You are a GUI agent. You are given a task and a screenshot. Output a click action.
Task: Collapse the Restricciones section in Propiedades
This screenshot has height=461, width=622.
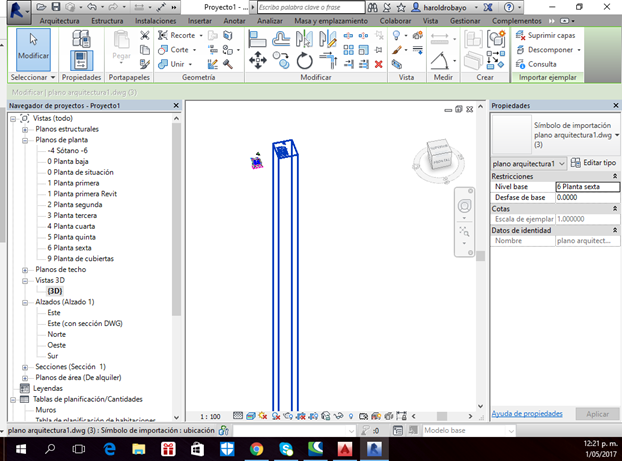[615, 176]
